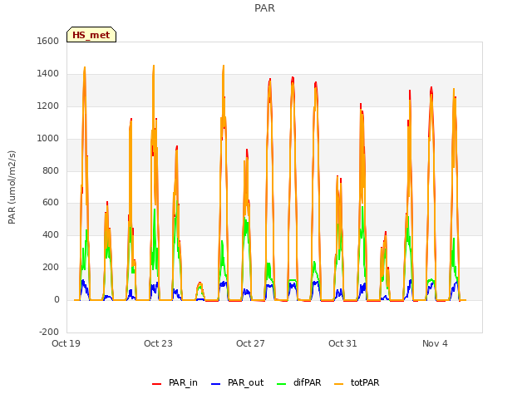Click the Oct 23 x-axis tick label
532x399 pixels.
[159, 343]
